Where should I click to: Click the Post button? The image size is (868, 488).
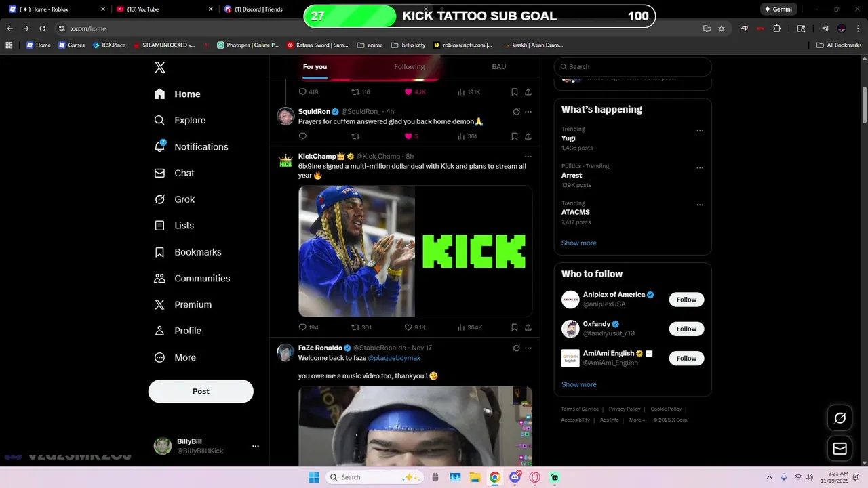[x=201, y=391]
